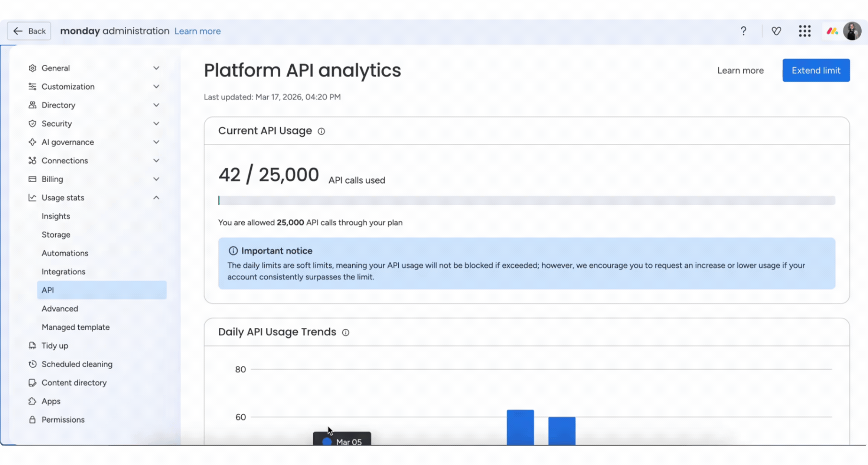
Task: Click the Usage stats chart icon
Action: 32,198
